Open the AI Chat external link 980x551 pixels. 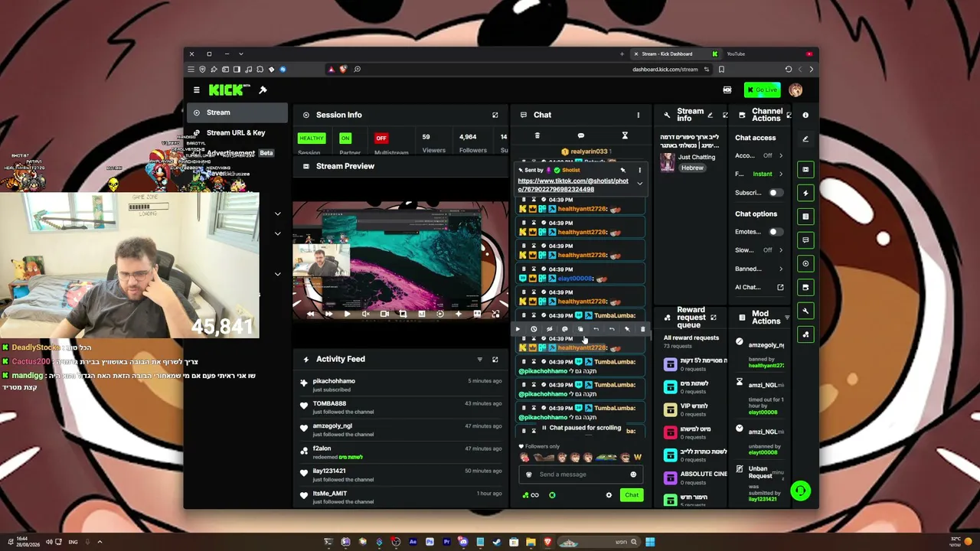(x=780, y=288)
